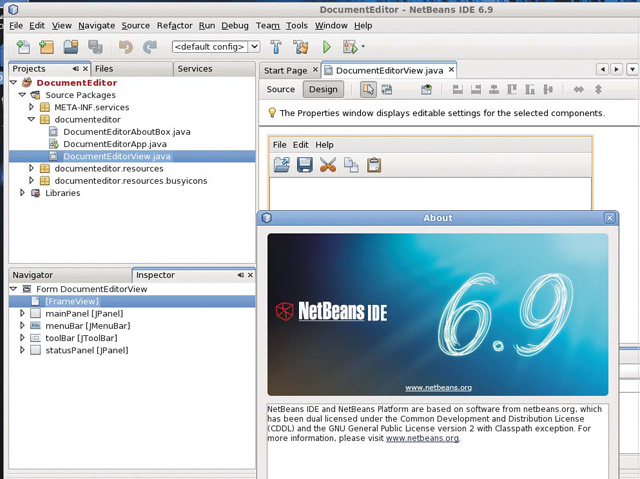Switch to Source view
Screen dimensions: 640x479
click(x=280, y=89)
